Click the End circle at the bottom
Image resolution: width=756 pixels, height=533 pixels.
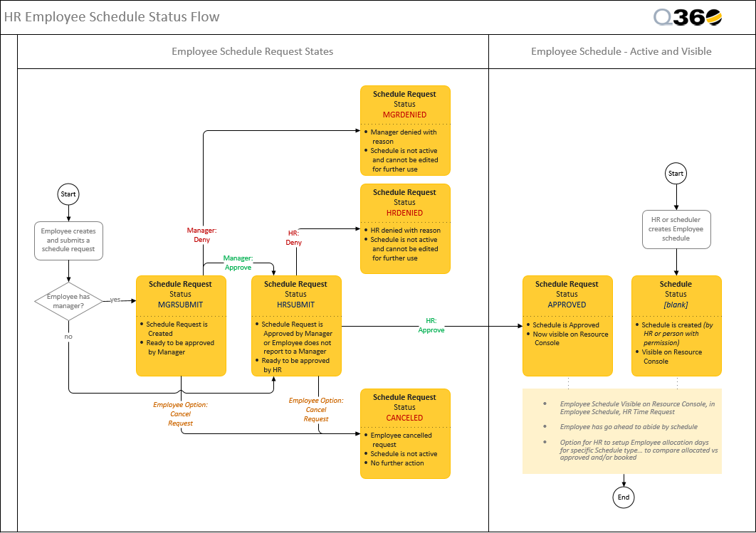point(624,497)
